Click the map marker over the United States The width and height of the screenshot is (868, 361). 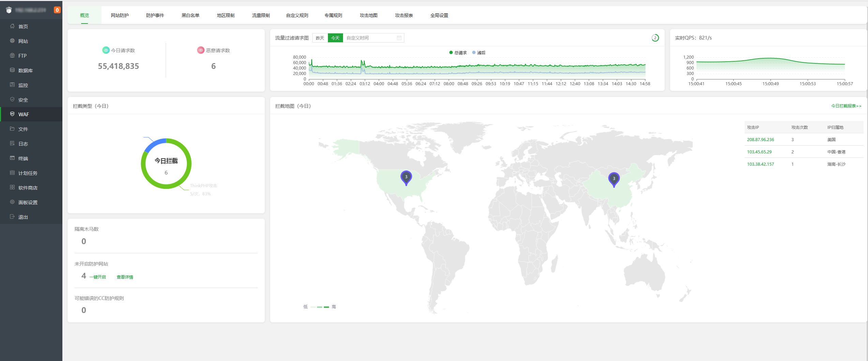tap(406, 177)
